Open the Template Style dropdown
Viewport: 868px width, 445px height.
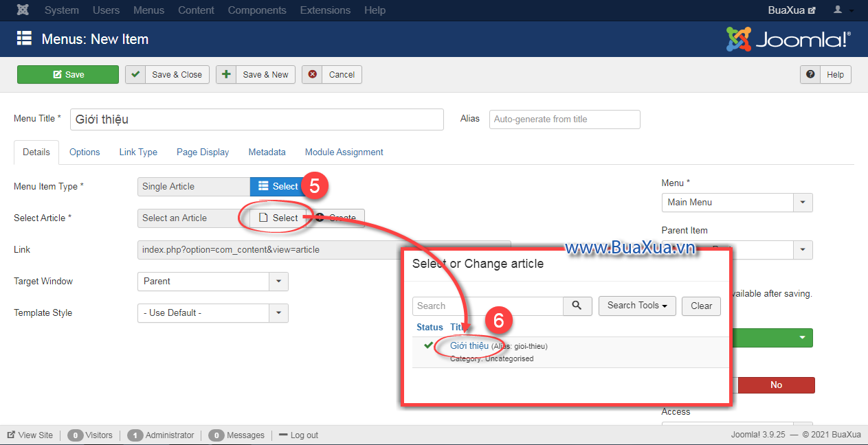coord(212,312)
